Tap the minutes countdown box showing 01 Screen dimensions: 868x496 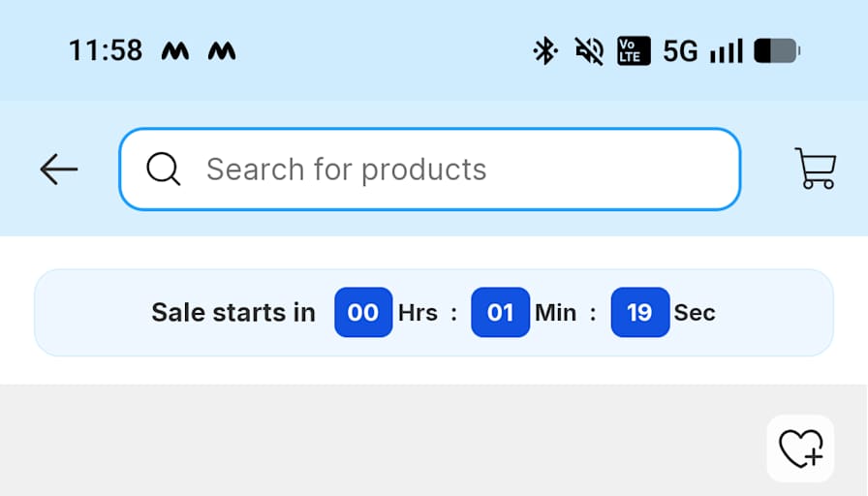(x=501, y=312)
